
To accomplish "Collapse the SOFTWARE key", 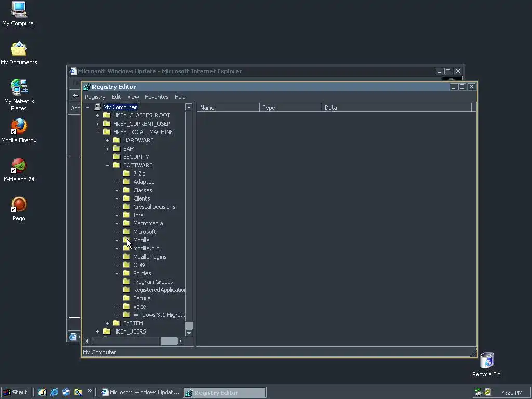I will (107, 165).
